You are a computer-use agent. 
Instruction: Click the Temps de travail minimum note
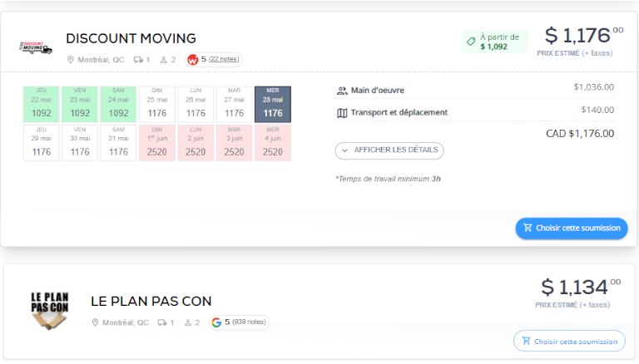[x=388, y=179]
